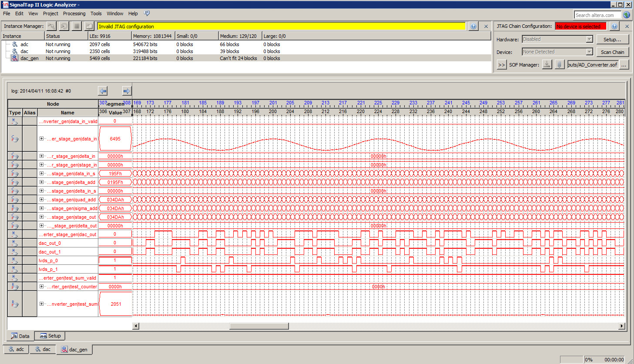Expand the rter_gen|test_counter bus node
634x364 pixels.
(41, 287)
